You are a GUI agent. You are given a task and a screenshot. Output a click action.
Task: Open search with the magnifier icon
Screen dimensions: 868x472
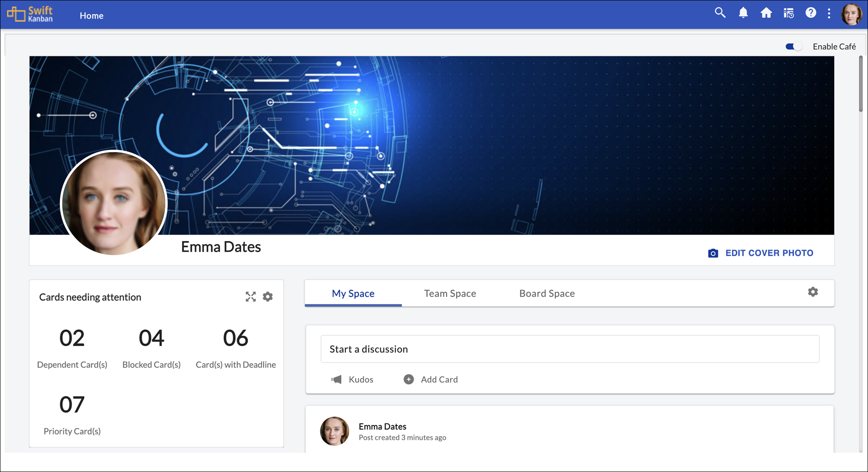pyautogui.click(x=720, y=13)
